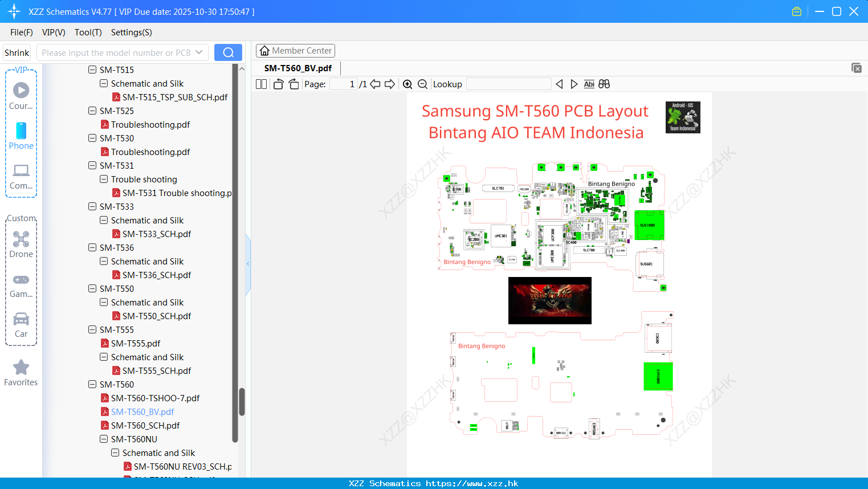Open SM-T555.pdf file
This screenshot has height=489, width=868.
pyautogui.click(x=136, y=343)
